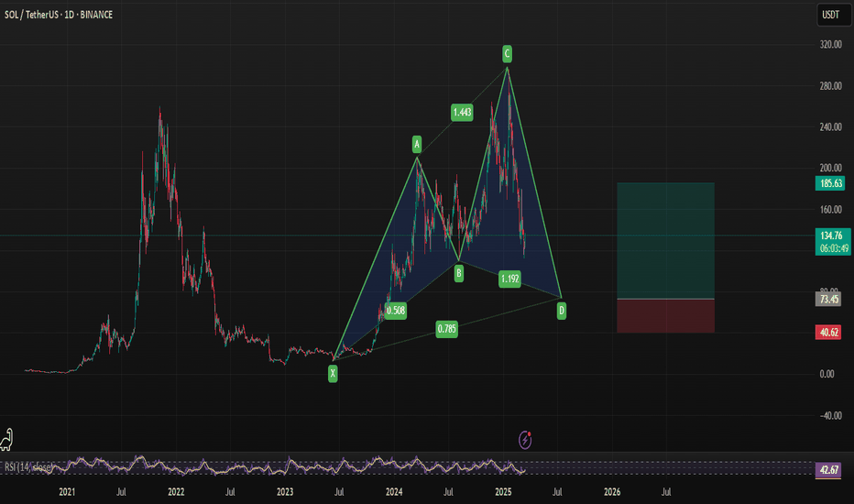
Task: Select harmonic pattern point C label
Action: point(507,53)
